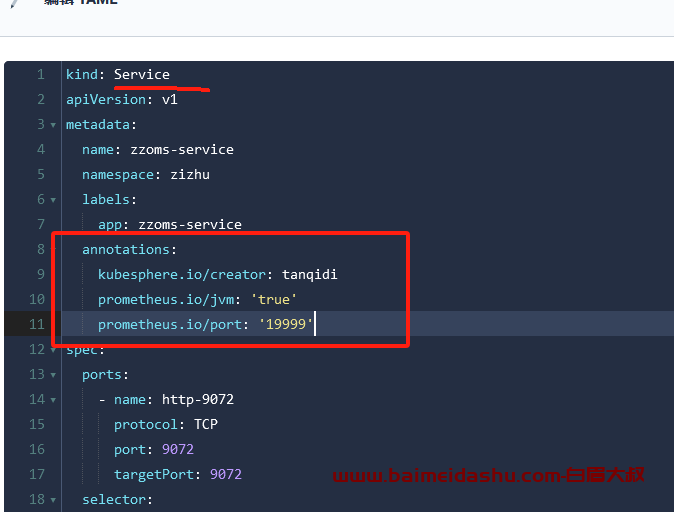Screen dimensions: 674x512
Task: Click line number 11 in the gutter
Action: tap(37, 324)
